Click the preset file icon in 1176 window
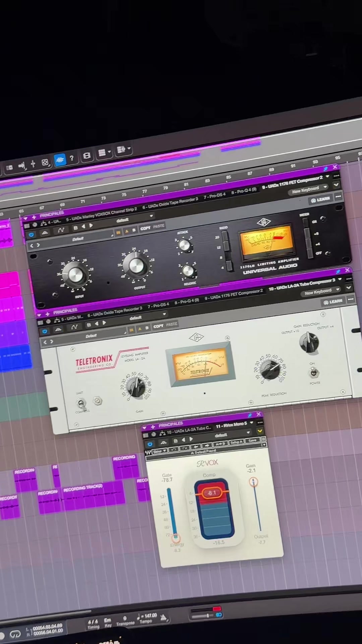362x644 pixels. tap(75, 228)
